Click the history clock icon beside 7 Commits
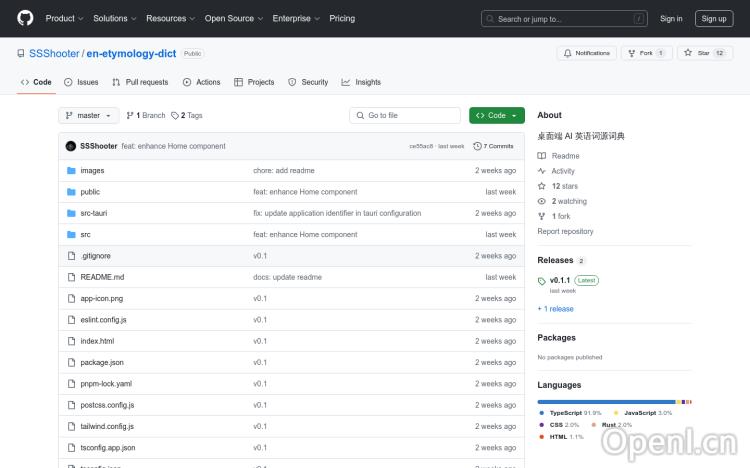The image size is (750, 468). pos(477,146)
